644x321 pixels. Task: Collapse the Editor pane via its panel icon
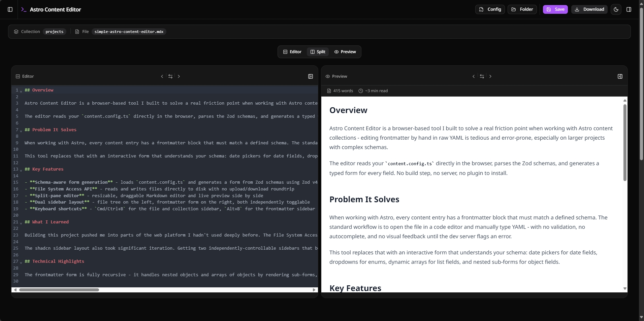click(310, 76)
